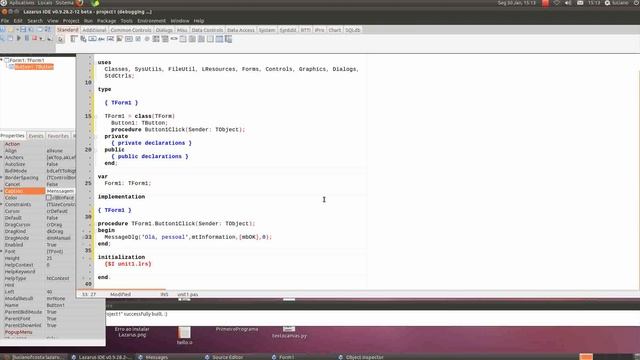Open the Favorites tab in Object Inspector
Image resolution: width=640 pixels, height=360 pixels.
[x=58, y=136]
